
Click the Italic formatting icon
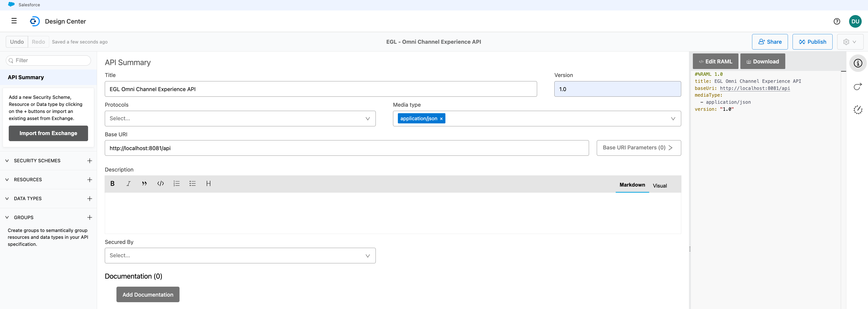[x=128, y=183]
